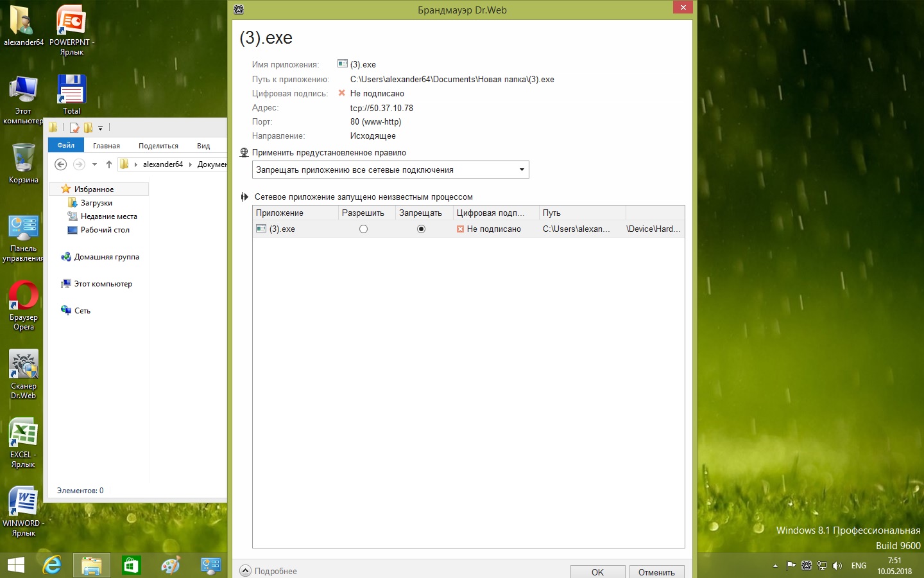Open Paint from the taskbar
This screenshot has height=578, width=924.
tap(171, 565)
